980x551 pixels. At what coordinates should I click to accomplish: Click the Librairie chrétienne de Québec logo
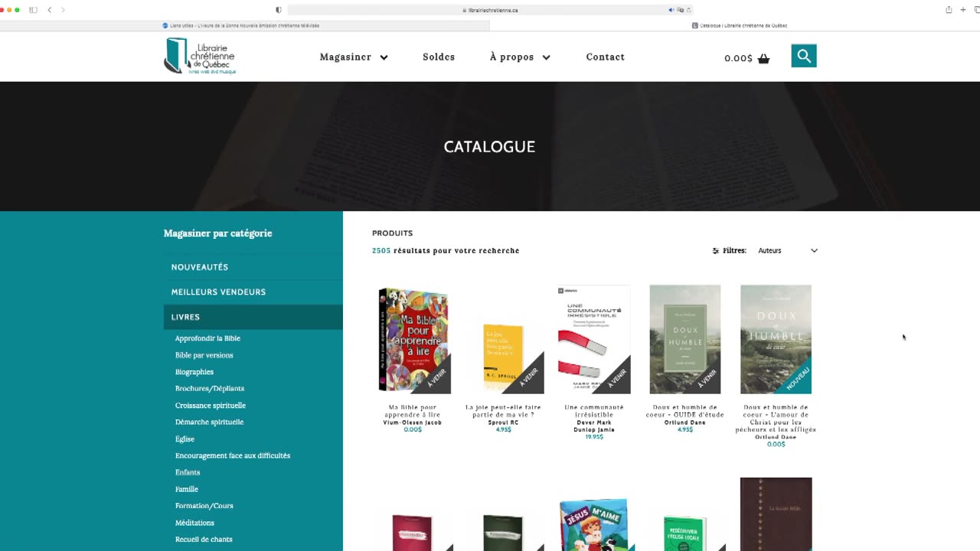200,56
